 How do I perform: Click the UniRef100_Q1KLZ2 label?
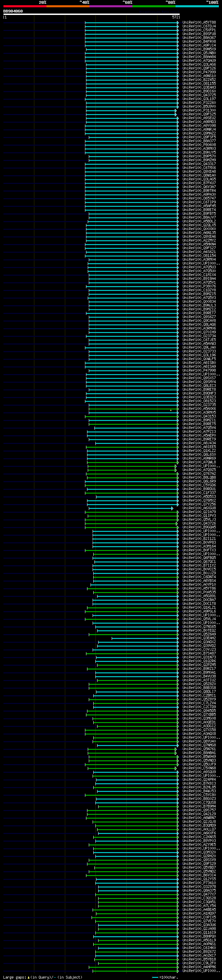click(199, 451)
